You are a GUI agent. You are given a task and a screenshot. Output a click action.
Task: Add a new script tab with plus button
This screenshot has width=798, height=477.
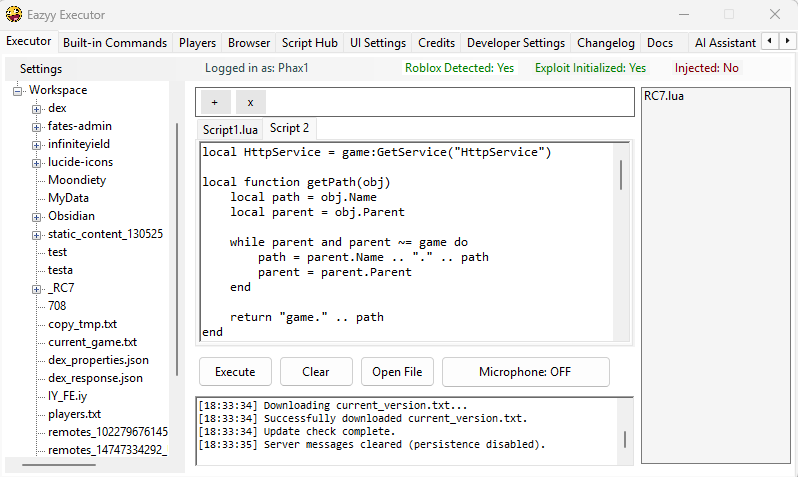[x=214, y=102]
